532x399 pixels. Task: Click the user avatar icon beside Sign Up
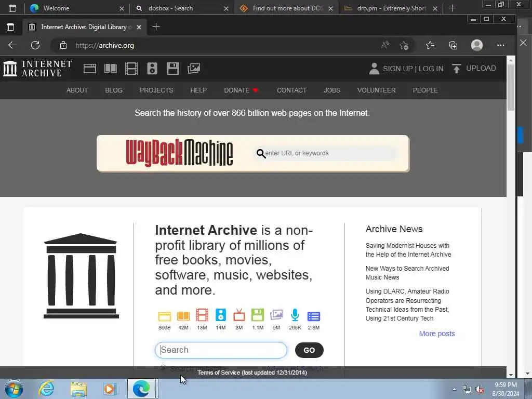click(374, 69)
